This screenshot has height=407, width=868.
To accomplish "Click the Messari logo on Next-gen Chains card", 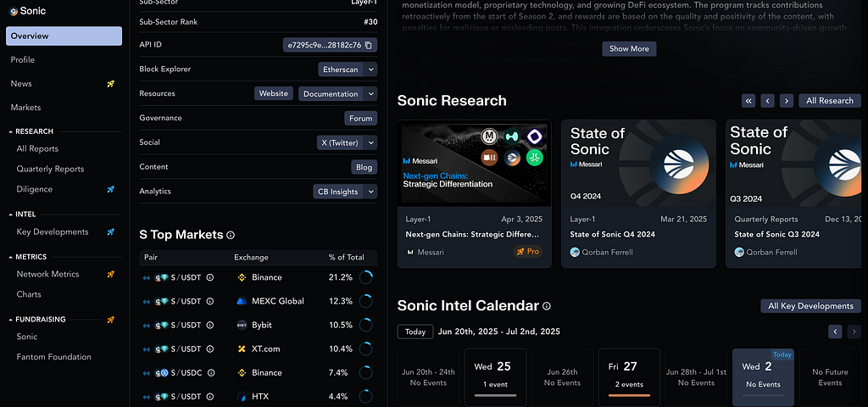I will coord(411,252).
